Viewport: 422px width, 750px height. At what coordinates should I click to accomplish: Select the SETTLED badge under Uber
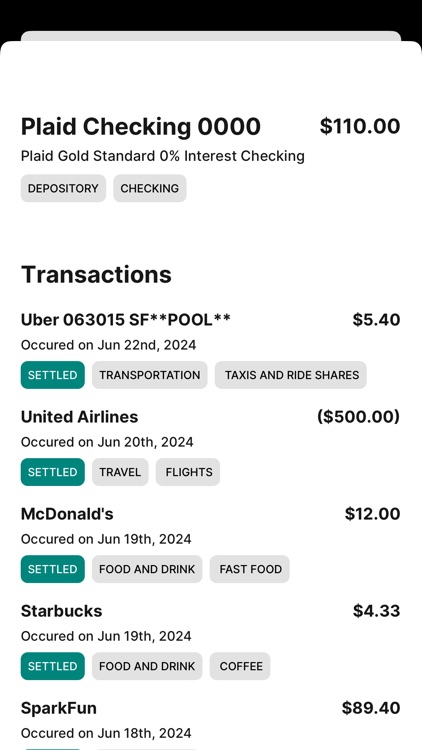53,375
